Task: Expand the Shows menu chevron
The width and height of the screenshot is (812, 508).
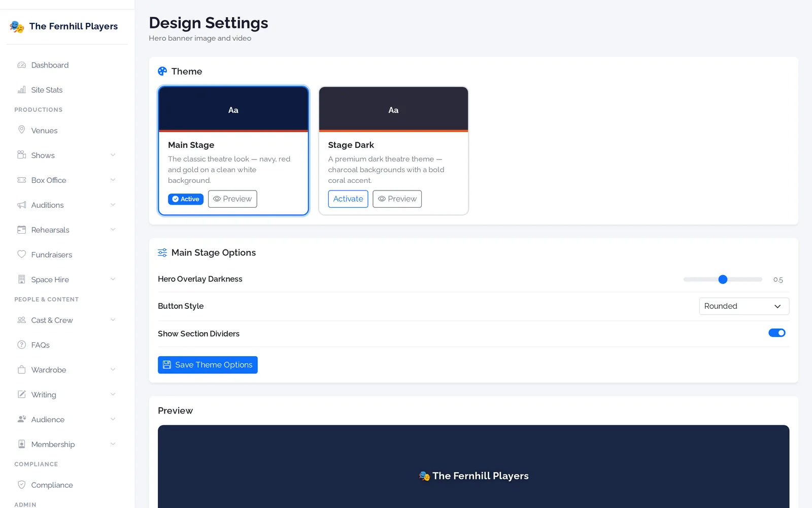Action: [x=113, y=155]
